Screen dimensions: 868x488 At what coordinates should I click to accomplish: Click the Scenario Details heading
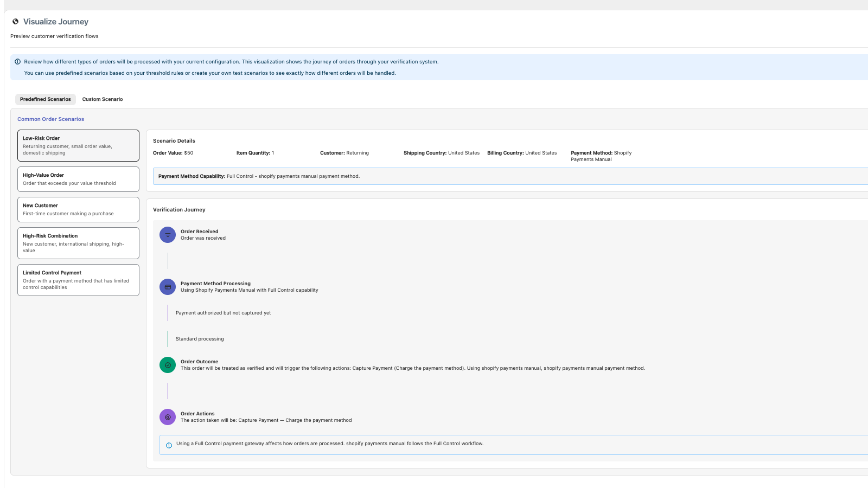tap(174, 141)
